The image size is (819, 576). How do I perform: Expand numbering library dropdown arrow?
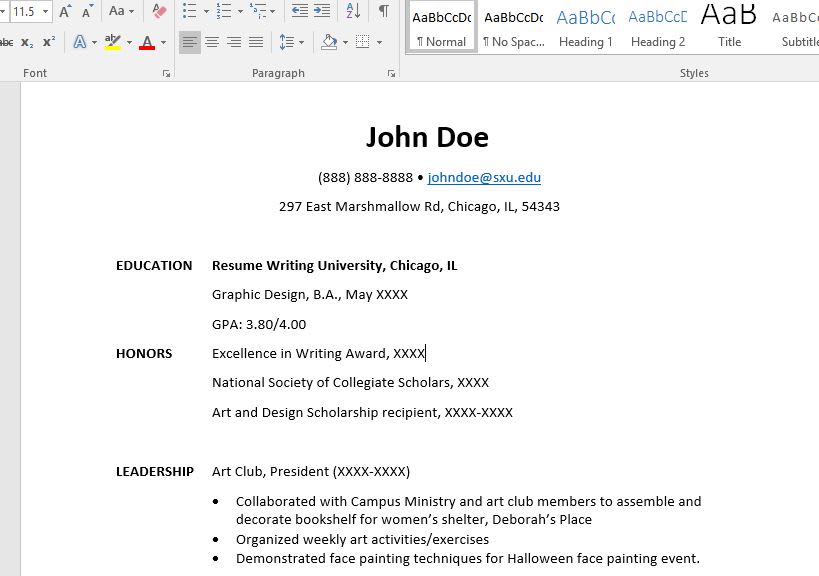(x=240, y=11)
